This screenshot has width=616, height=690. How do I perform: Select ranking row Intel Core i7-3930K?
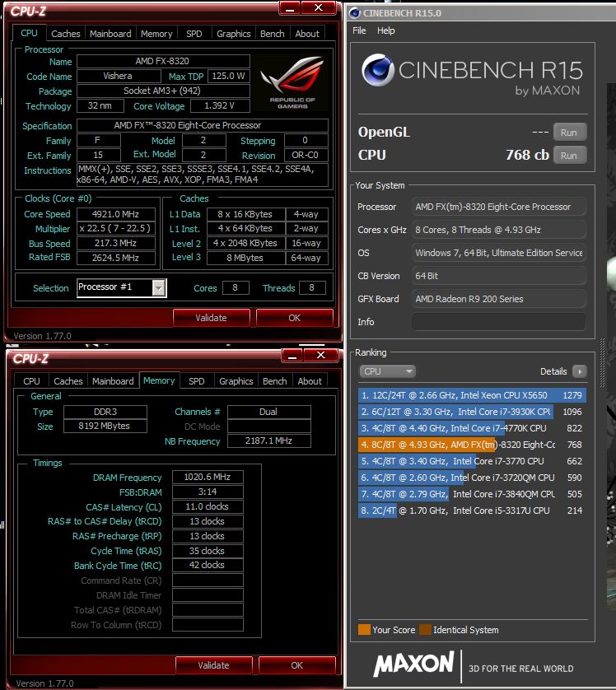(x=472, y=412)
